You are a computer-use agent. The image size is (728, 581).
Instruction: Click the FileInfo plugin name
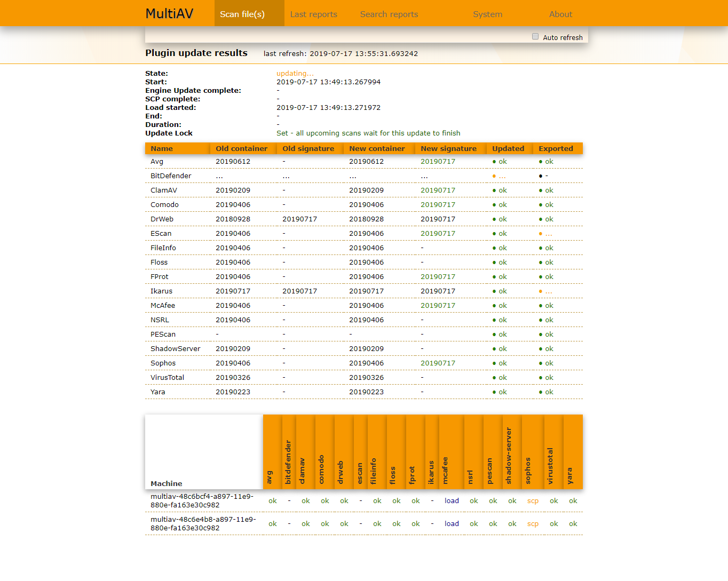pyautogui.click(x=163, y=248)
